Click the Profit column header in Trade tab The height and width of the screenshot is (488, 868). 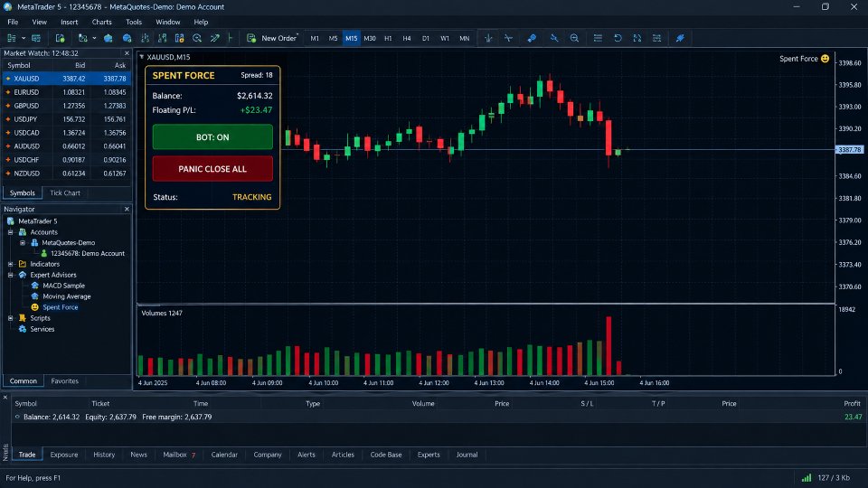coord(852,403)
